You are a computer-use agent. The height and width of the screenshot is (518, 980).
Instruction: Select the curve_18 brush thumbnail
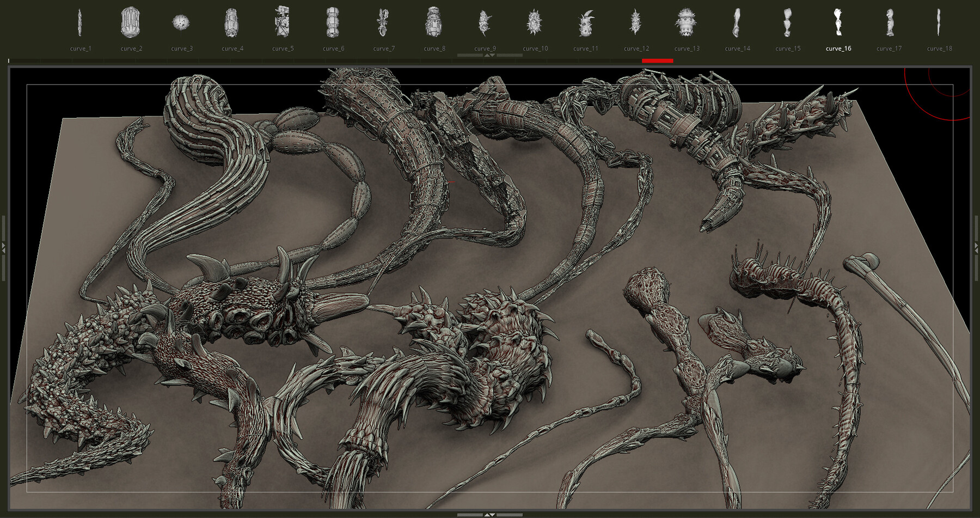[939, 22]
